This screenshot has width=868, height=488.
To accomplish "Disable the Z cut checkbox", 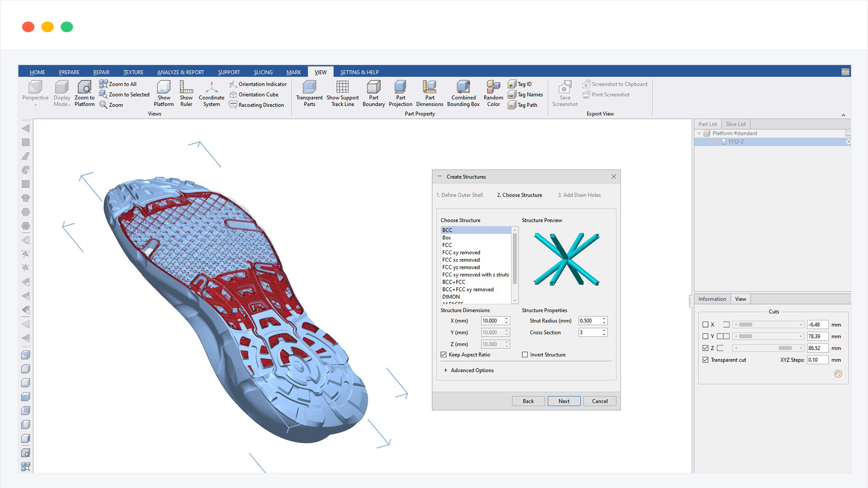I will point(705,348).
